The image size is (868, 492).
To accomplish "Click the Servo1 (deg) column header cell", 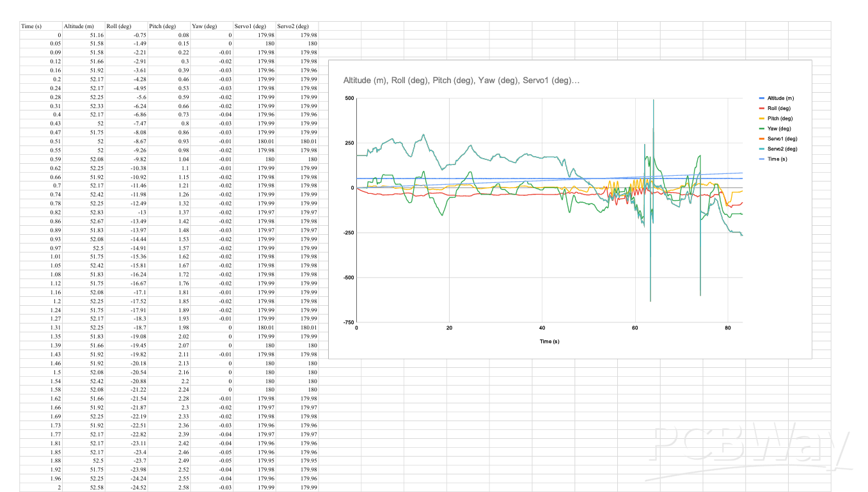I will coord(251,26).
